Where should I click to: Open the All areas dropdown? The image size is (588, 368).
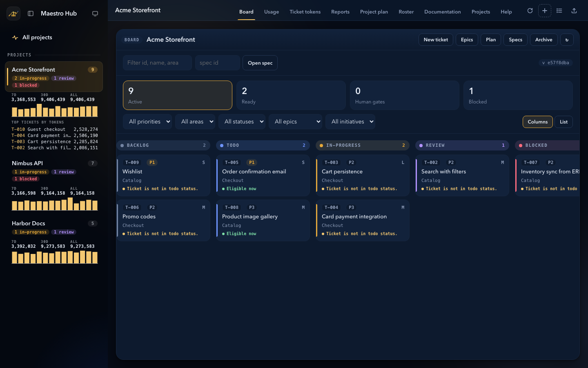pyautogui.click(x=195, y=121)
